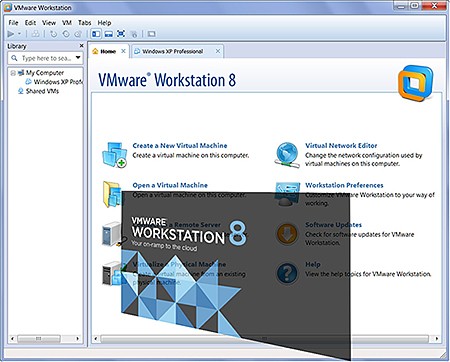This screenshot has height=362, width=450.
Task: Click the Home tab house icon
Action: tap(95, 51)
